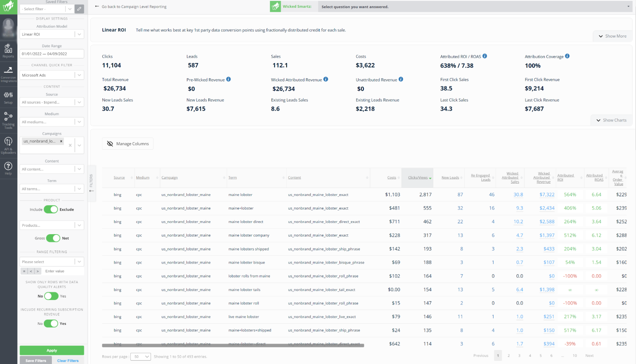Click the Date Range input field
The height and width of the screenshot is (364, 636).
(52, 54)
